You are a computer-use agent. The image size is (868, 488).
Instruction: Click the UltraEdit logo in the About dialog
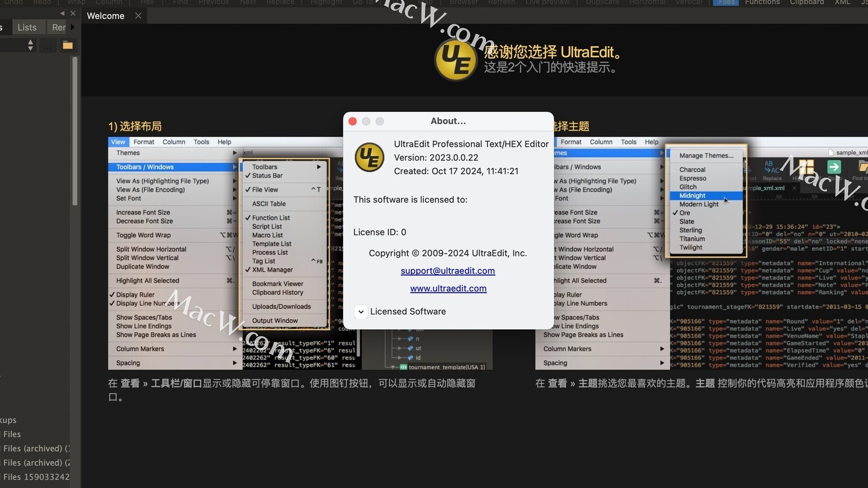tap(369, 157)
